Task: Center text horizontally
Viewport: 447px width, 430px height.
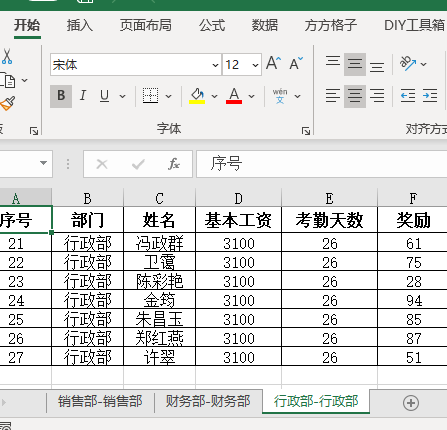Action: click(x=355, y=96)
